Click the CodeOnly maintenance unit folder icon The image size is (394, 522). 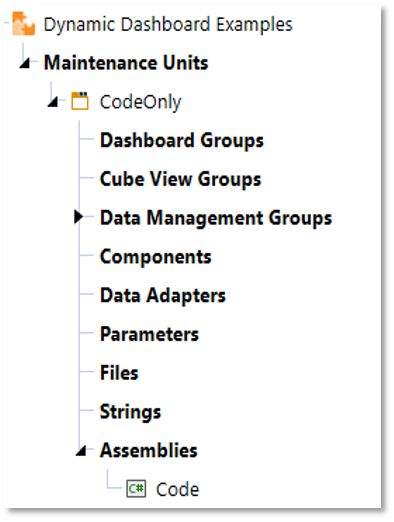point(80,101)
